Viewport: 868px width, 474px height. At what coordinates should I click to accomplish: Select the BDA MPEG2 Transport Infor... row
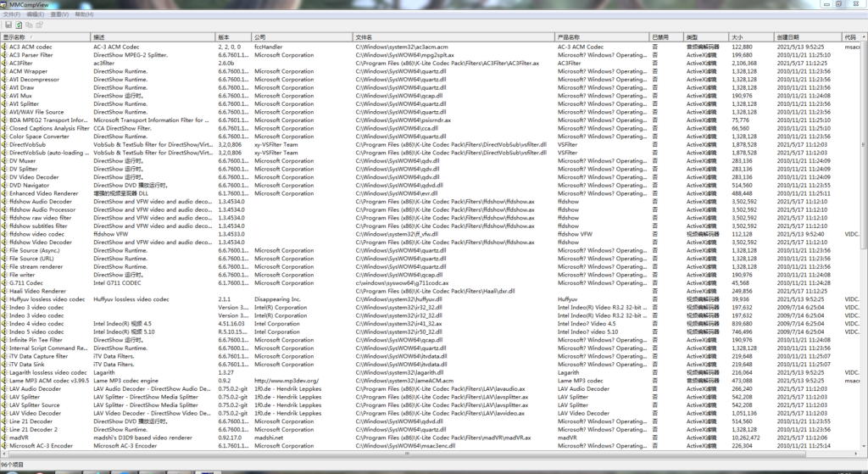click(431, 120)
